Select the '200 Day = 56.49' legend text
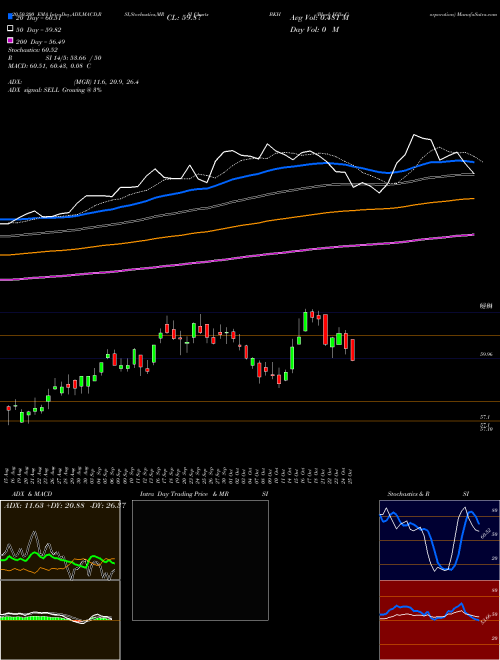The height and width of the screenshot is (660, 500). pyautogui.click(x=40, y=42)
